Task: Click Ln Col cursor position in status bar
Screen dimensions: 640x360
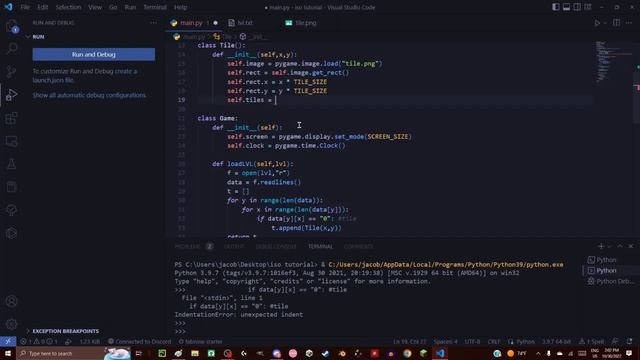Action: point(409,341)
